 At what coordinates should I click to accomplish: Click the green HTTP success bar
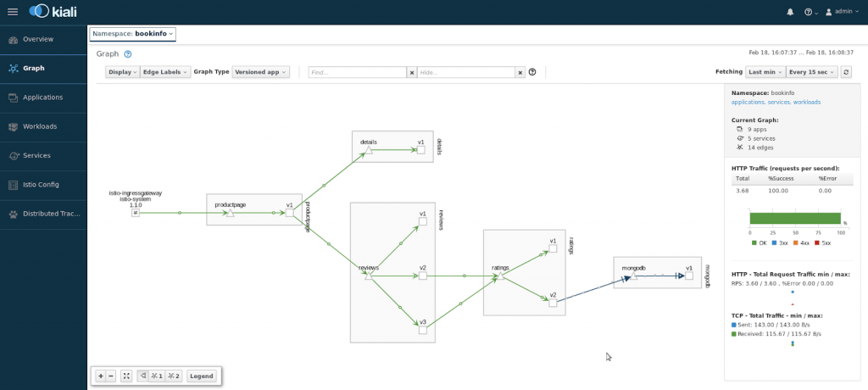coord(794,219)
